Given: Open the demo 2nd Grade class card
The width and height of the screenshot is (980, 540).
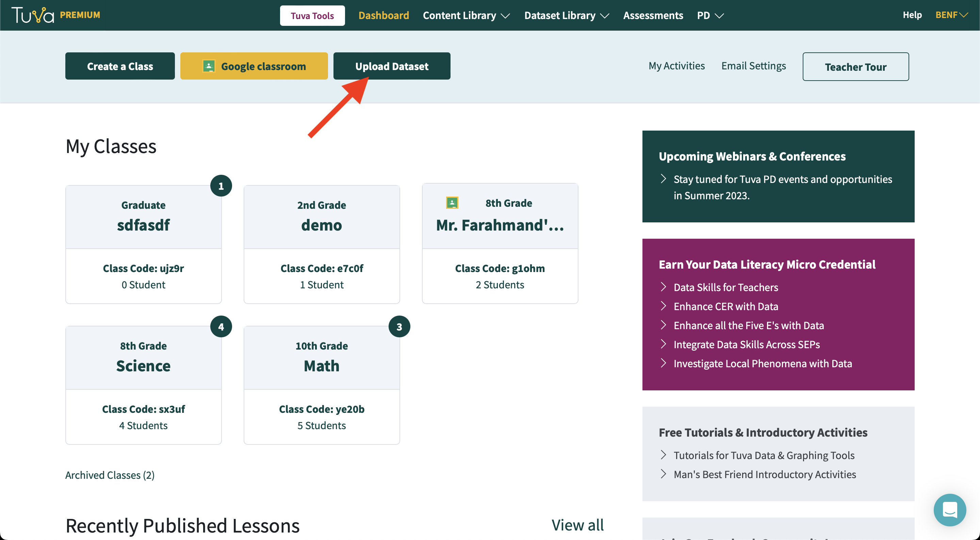Looking at the screenshot, I should (322, 244).
